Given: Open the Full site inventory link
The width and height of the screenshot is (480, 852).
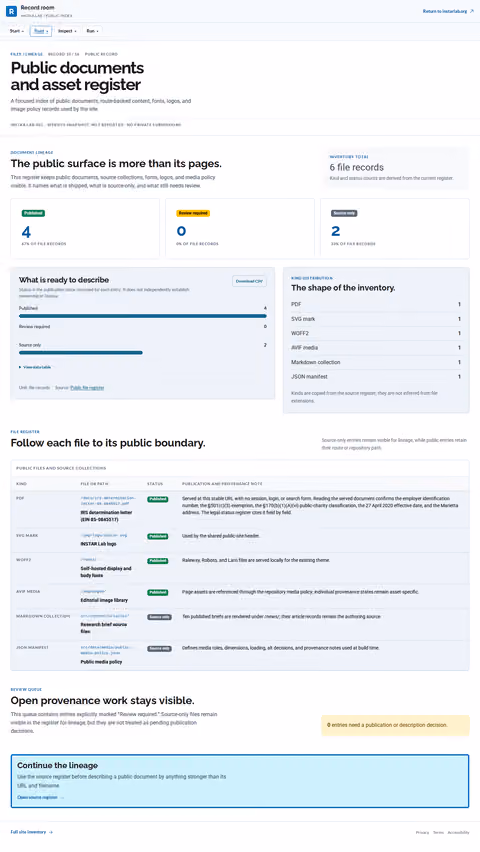Looking at the screenshot, I should [32, 832].
